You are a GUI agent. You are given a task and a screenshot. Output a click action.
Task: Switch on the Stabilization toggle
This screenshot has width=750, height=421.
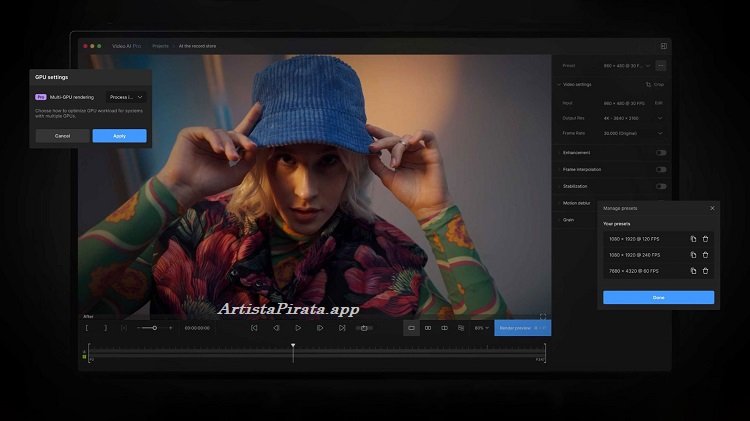pyautogui.click(x=661, y=186)
